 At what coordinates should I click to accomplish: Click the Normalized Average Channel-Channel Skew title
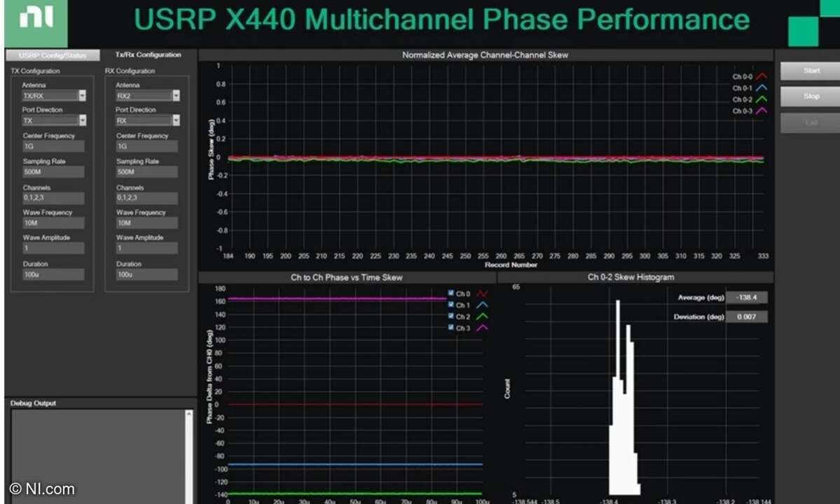click(x=485, y=55)
